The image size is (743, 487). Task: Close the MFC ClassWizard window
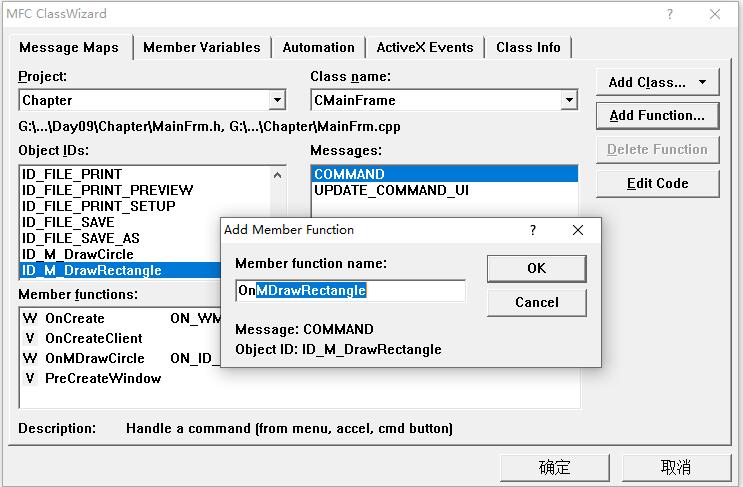[715, 14]
